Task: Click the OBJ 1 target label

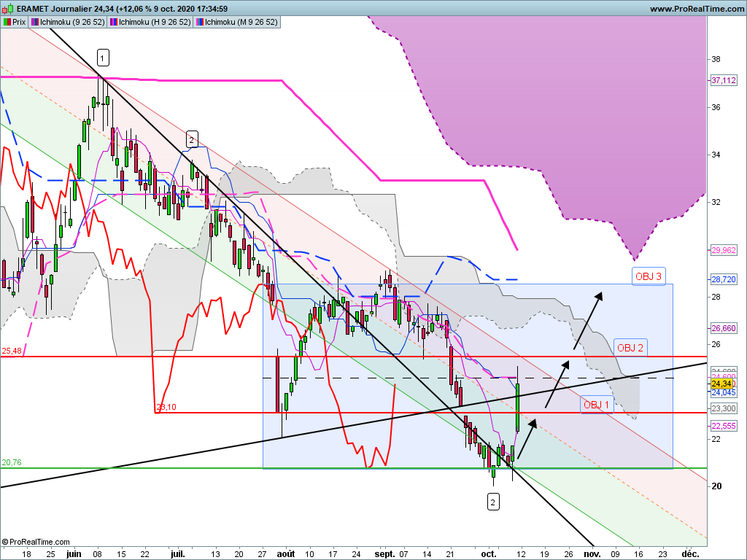Action: point(597,405)
